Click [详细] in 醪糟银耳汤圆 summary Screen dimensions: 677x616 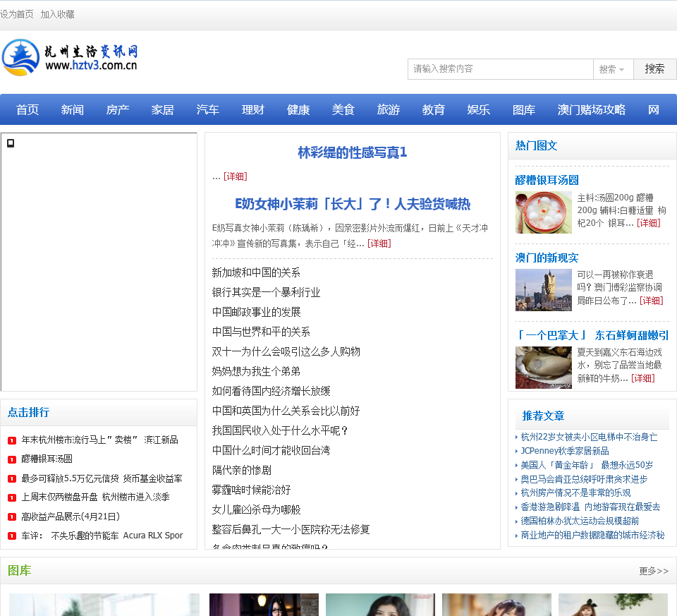pyautogui.click(x=649, y=223)
